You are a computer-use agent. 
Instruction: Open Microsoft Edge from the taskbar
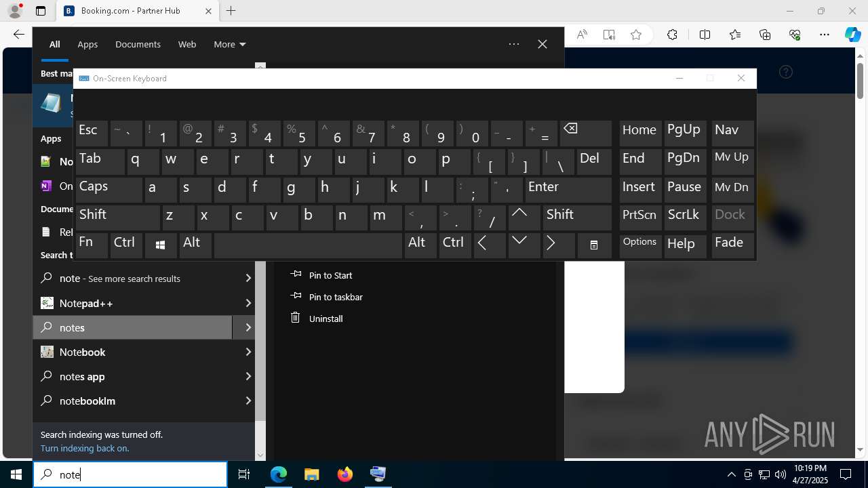point(279,474)
